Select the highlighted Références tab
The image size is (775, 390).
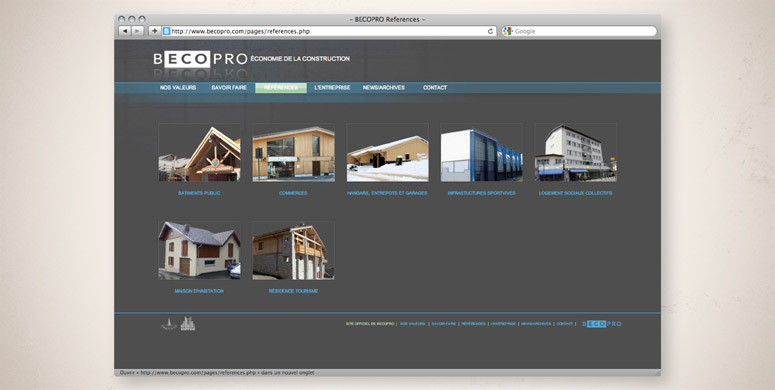281,88
